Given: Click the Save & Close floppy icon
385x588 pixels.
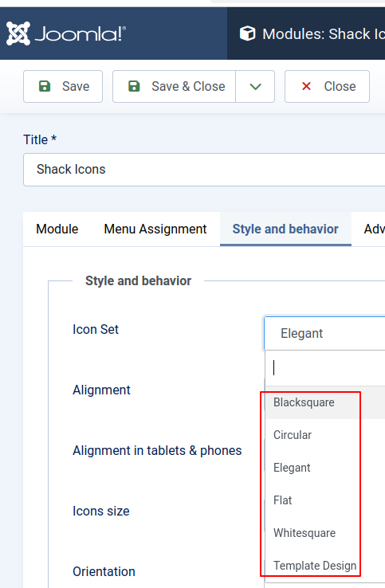Looking at the screenshot, I should (x=134, y=86).
